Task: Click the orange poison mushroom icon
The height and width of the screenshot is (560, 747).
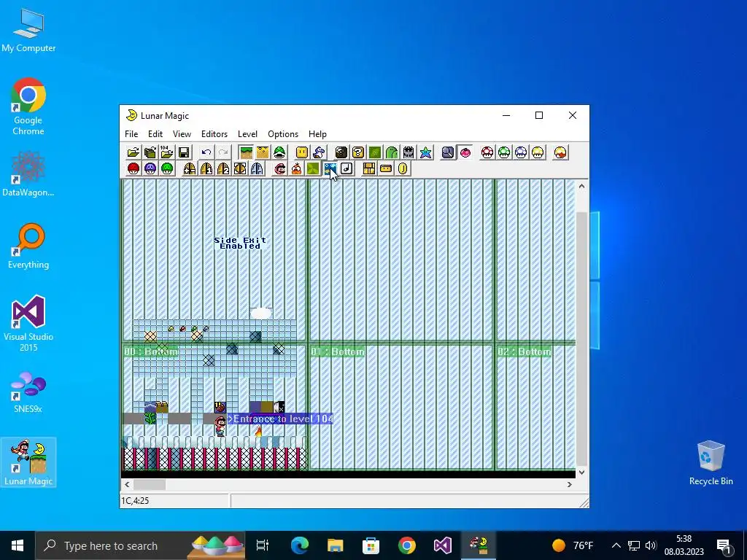Action: click(560, 152)
